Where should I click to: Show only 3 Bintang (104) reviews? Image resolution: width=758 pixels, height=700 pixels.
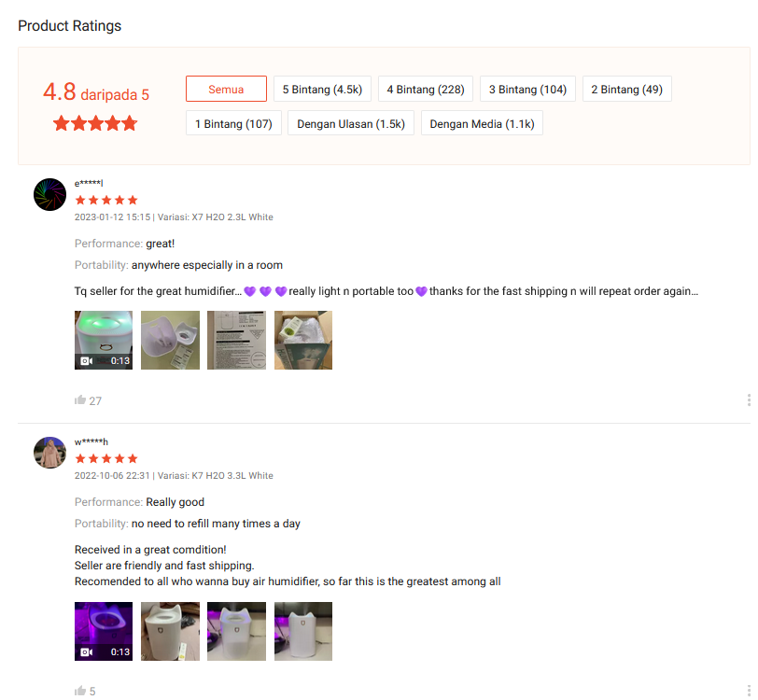(x=527, y=89)
